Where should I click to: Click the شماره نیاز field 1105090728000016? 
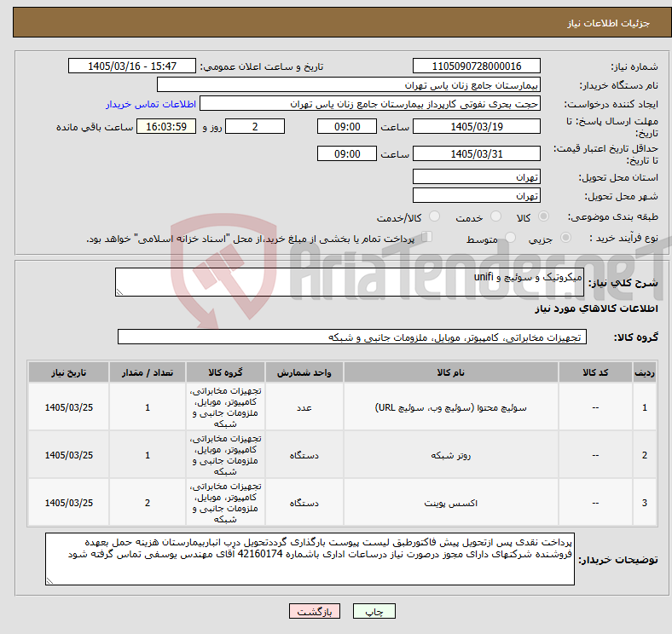(476, 66)
